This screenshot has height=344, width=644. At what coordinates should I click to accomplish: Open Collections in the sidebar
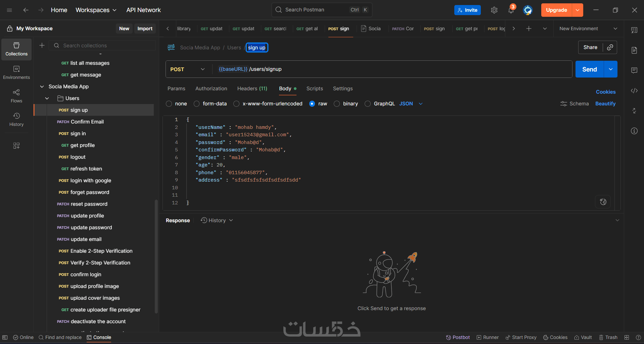point(16,49)
